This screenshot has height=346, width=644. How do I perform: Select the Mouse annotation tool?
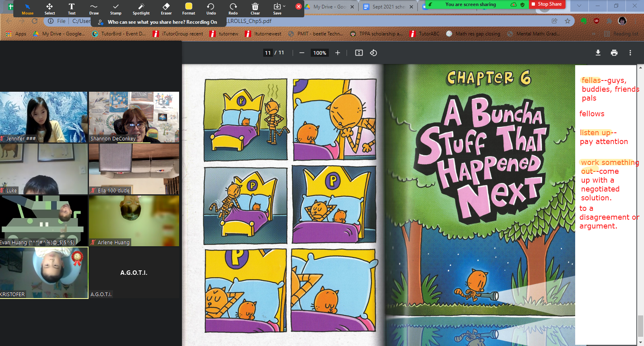click(x=27, y=9)
